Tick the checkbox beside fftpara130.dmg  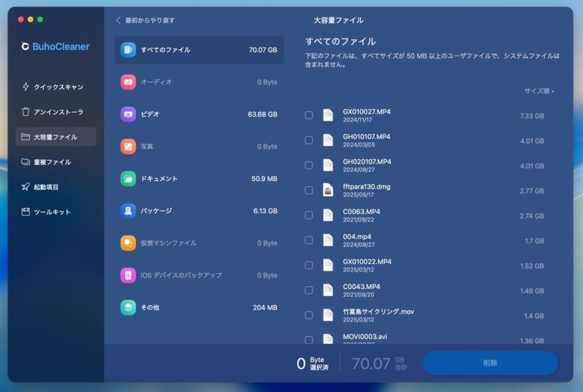[x=309, y=190]
